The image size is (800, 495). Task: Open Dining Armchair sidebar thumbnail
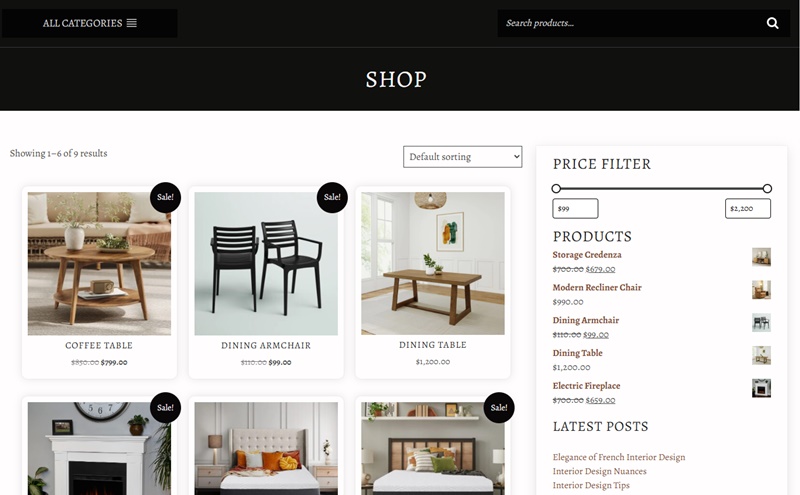[x=761, y=323]
